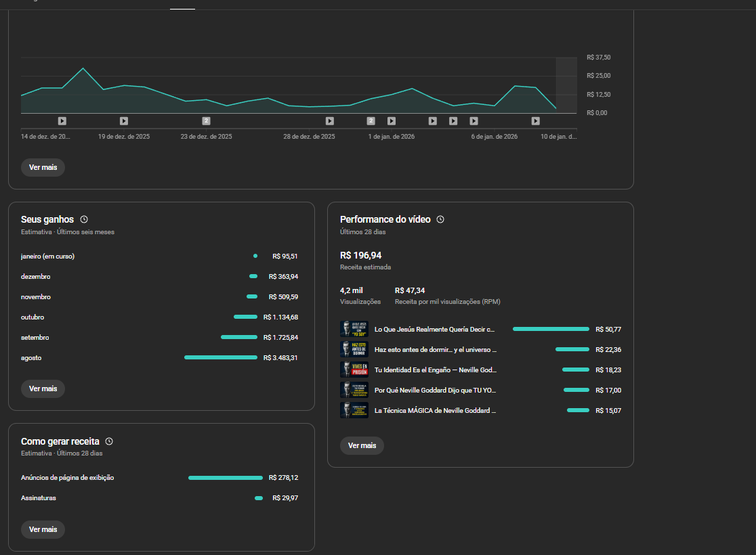Click video play marker above 1 de jan. de 2026
This screenshot has height=555, width=756.
tap(392, 121)
